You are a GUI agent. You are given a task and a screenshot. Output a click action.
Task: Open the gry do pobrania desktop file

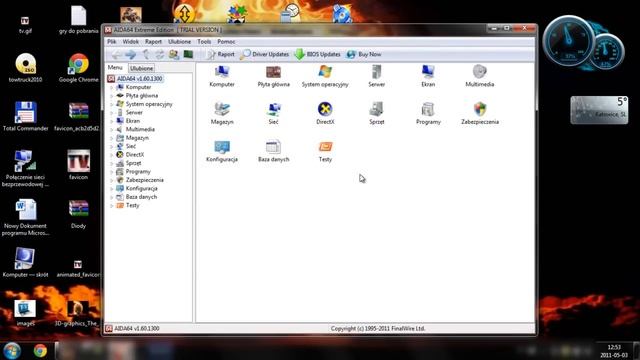[x=78, y=20]
